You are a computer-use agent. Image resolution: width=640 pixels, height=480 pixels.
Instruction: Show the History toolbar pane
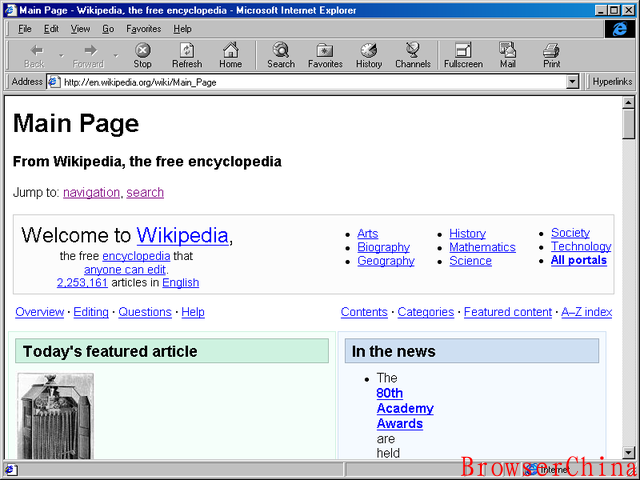tap(369, 56)
